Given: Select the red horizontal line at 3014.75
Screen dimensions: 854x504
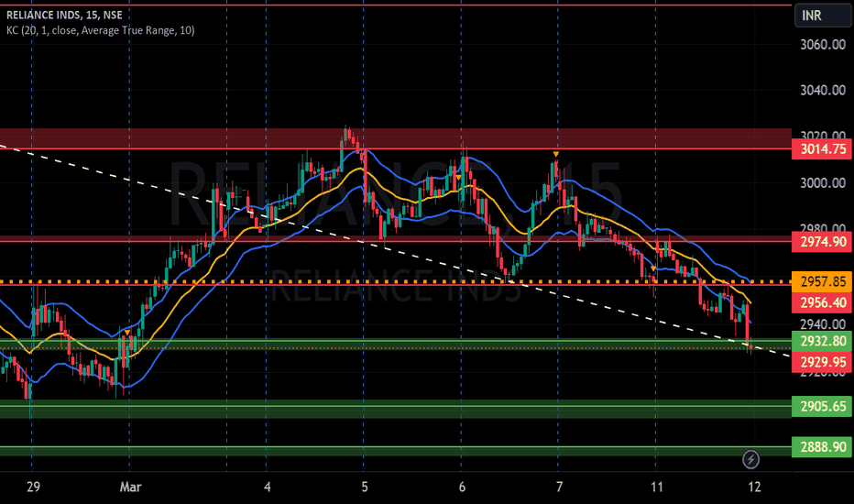Looking at the screenshot, I should click(395, 148).
